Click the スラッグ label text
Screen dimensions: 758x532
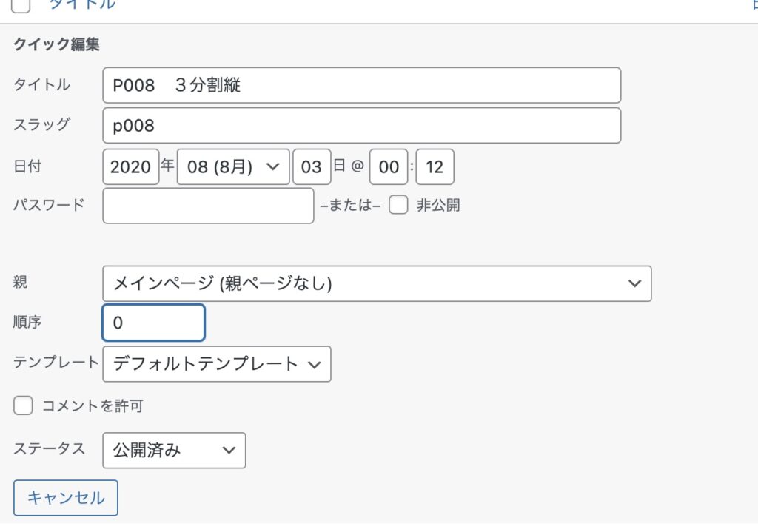(x=42, y=124)
